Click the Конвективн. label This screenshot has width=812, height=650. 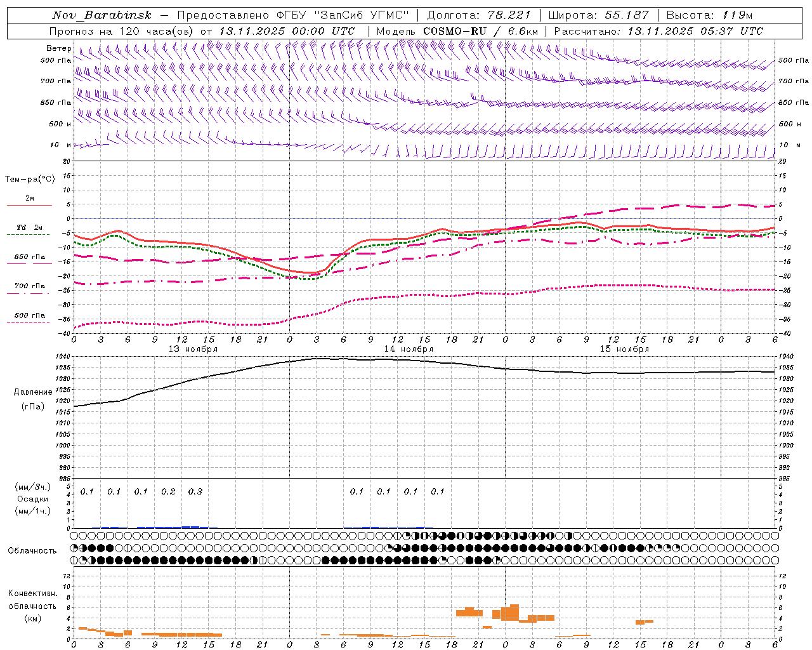[33, 594]
